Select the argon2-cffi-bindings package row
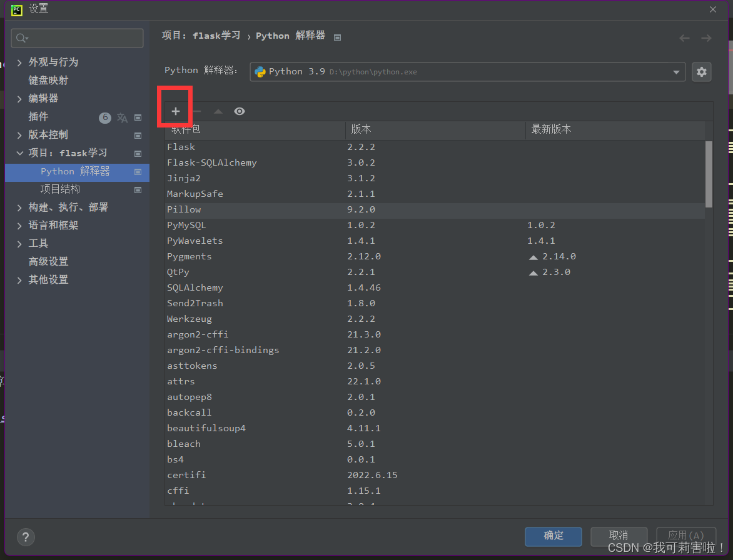733x560 pixels. [435, 350]
